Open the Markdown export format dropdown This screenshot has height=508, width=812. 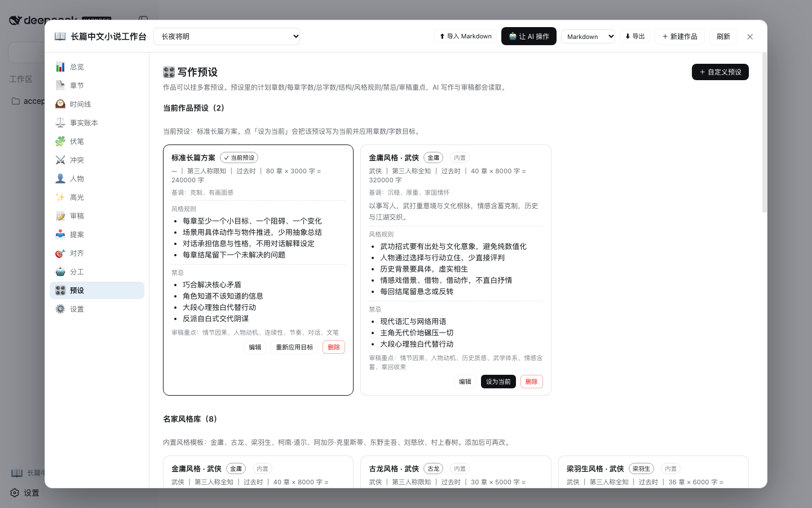588,36
